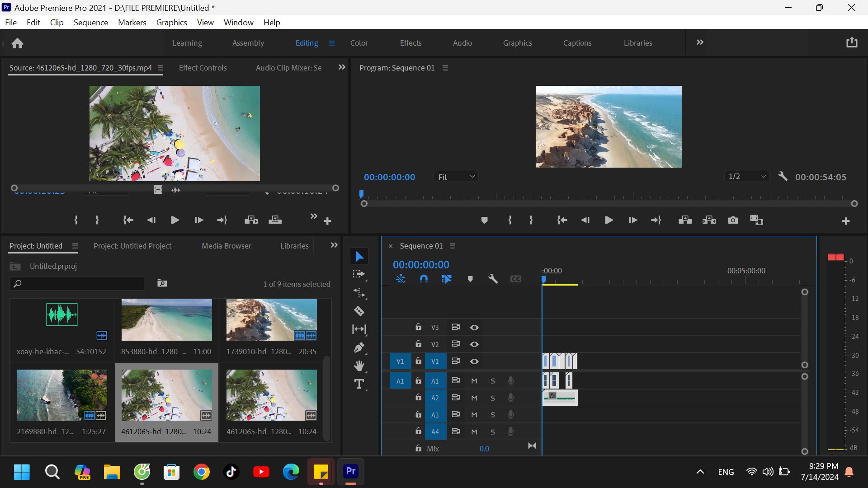Switch to Effect Controls tab
The height and width of the screenshot is (488, 868).
point(203,68)
